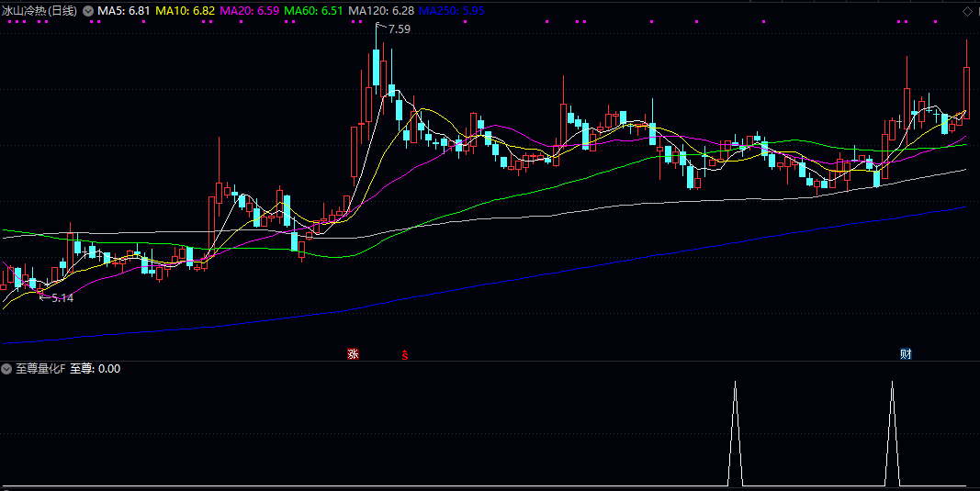This screenshot has width=980, height=491.
Task: Click the blue MA250: 5.95 label
Action: pos(452,11)
